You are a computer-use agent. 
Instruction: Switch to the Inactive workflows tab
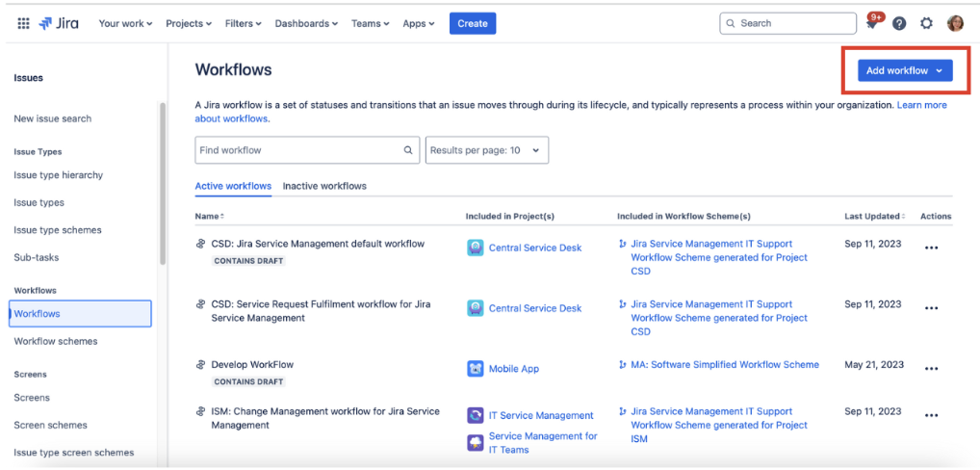point(324,186)
